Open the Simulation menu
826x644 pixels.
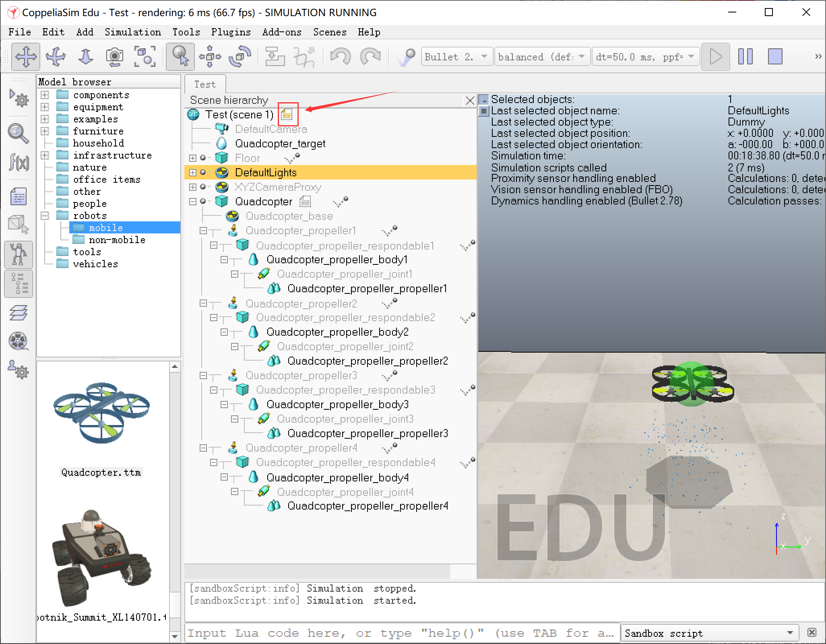click(x=132, y=32)
